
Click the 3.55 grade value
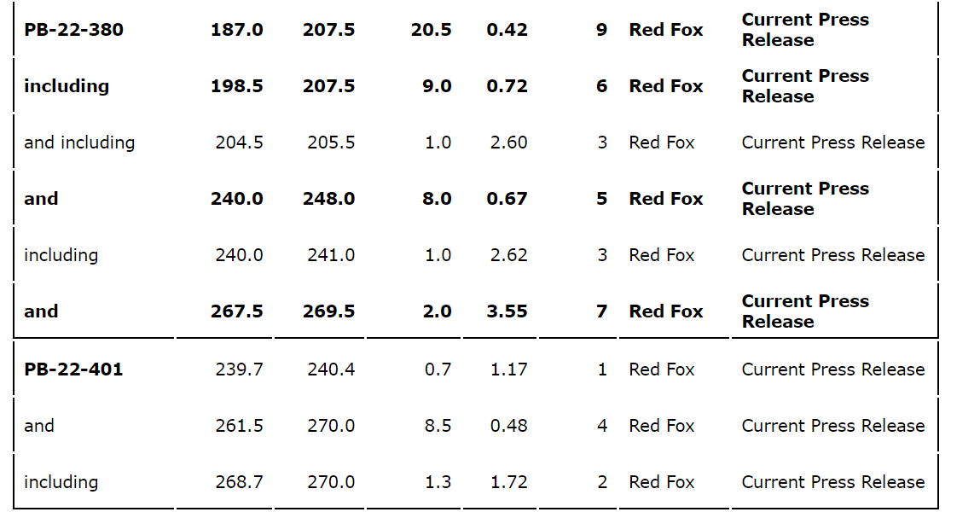click(x=507, y=311)
